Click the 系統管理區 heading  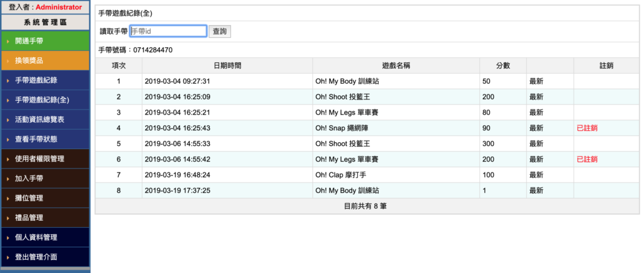click(45, 22)
